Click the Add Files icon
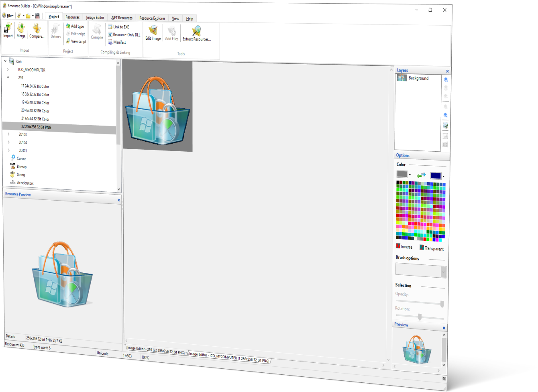This screenshot has width=538, height=392. point(171,31)
